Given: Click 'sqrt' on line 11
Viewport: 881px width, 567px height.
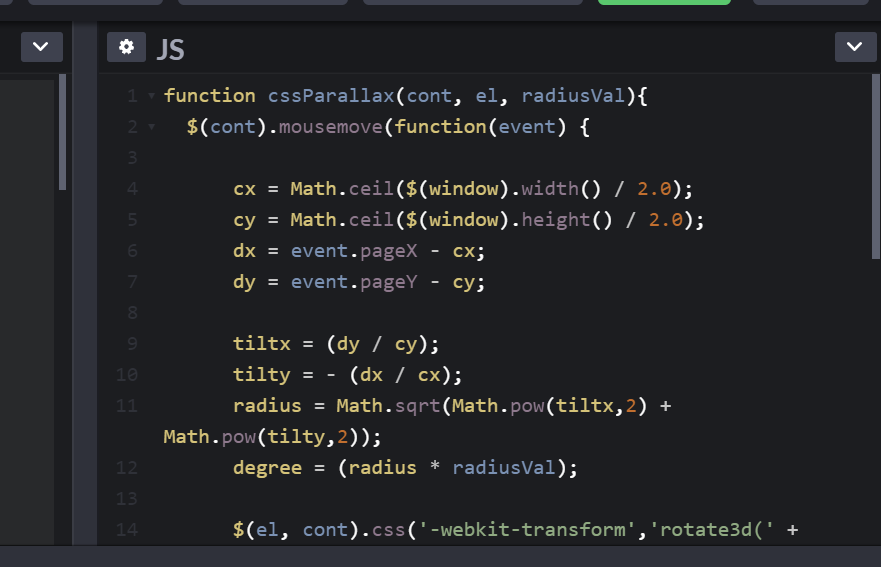Looking at the screenshot, I should 417,406.
